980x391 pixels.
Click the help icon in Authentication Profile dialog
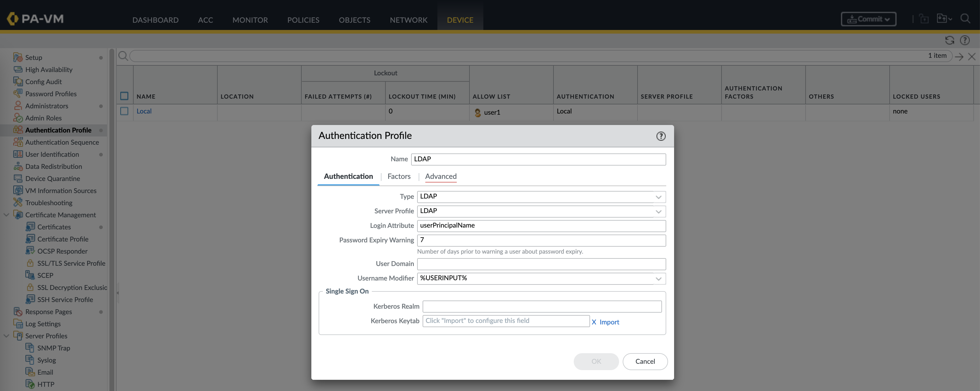click(661, 136)
